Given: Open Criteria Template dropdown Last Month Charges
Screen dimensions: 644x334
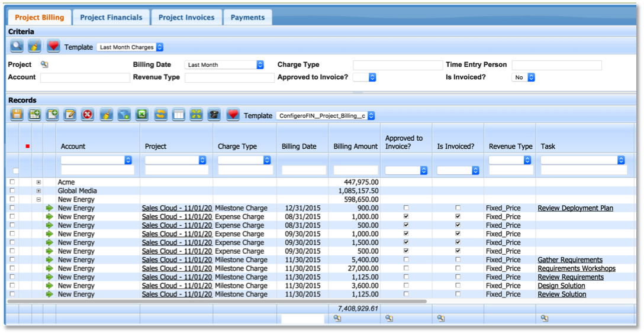Looking at the screenshot, I should (130, 47).
